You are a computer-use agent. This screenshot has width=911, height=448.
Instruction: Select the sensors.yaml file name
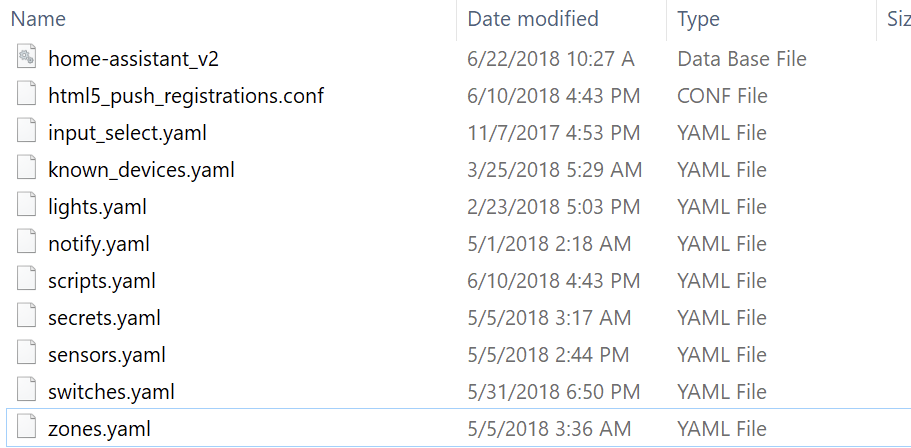tap(107, 354)
